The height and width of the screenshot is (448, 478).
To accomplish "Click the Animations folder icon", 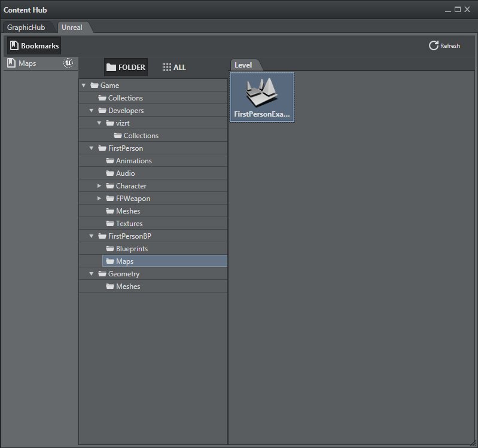I will (x=109, y=161).
